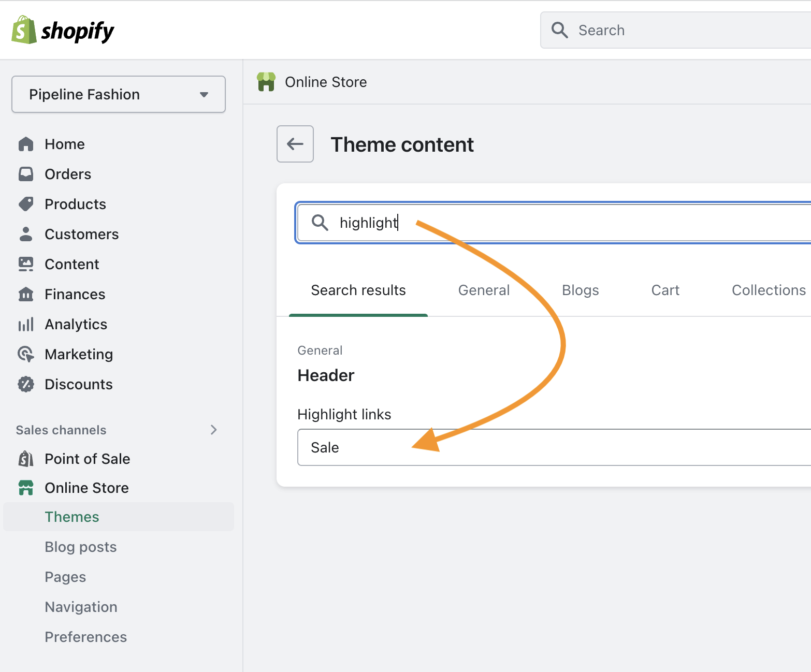Switch to the General tab
Image resolution: width=811 pixels, height=672 pixels.
[x=484, y=290]
